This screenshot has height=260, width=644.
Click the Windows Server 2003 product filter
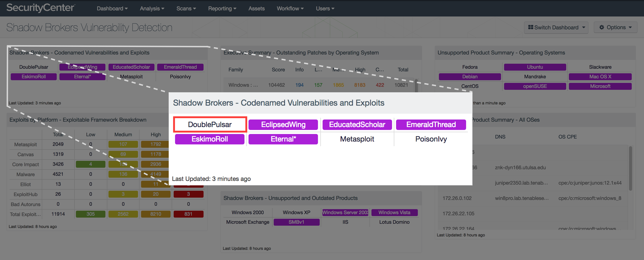tap(345, 213)
